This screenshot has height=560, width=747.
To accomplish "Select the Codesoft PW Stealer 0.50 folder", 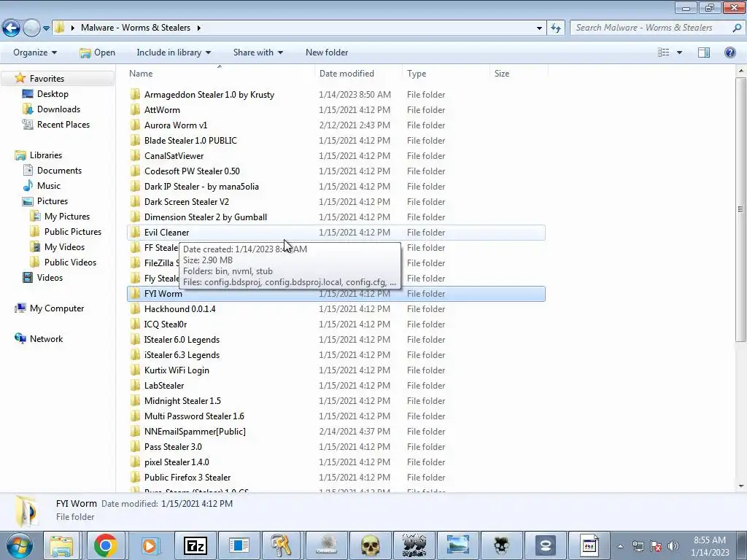I will [336, 171].
